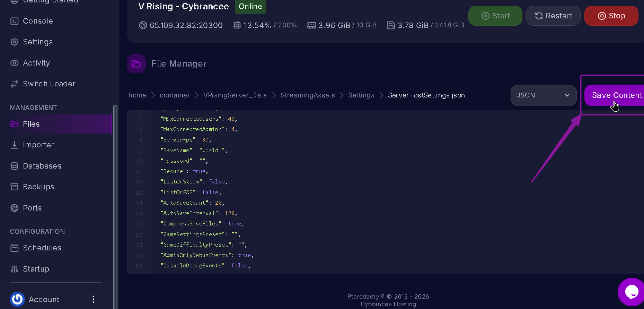The image size is (644, 309).
Task: Click the Console terminal icon
Action: coord(14,21)
